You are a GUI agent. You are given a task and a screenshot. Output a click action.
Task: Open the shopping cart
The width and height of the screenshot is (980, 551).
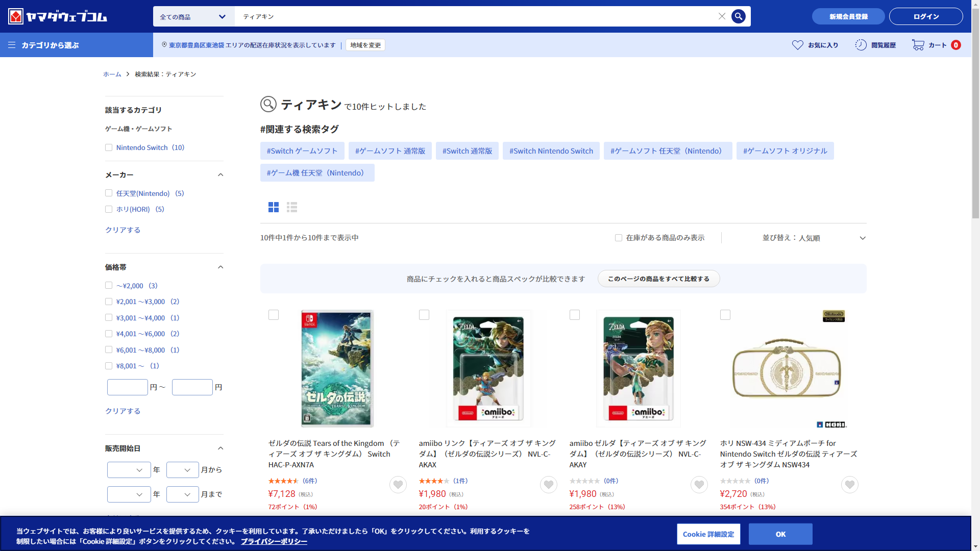click(918, 45)
